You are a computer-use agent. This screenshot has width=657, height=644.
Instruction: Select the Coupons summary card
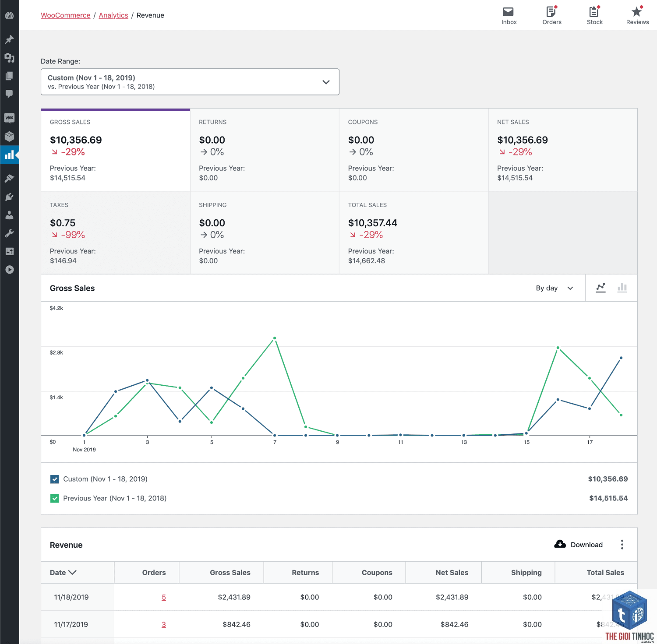[414, 150]
